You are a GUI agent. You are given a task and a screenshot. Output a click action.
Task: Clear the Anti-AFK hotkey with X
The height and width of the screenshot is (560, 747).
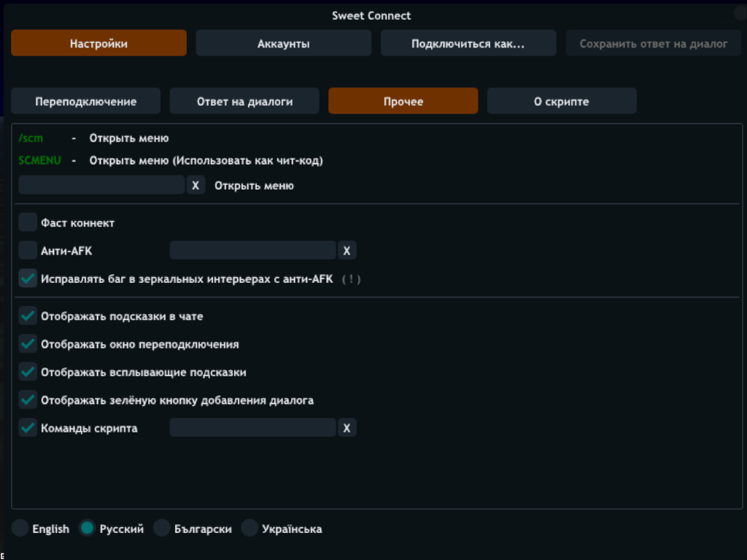[347, 251]
